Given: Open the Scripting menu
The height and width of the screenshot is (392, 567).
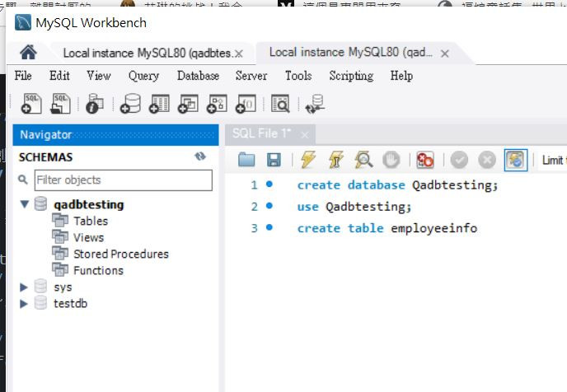Looking at the screenshot, I should [351, 77].
